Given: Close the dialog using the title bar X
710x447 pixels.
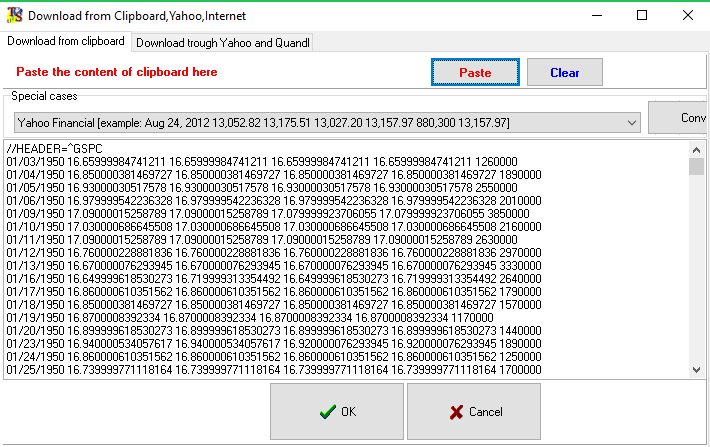Looking at the screenshot, I should [x=688, y=15].
